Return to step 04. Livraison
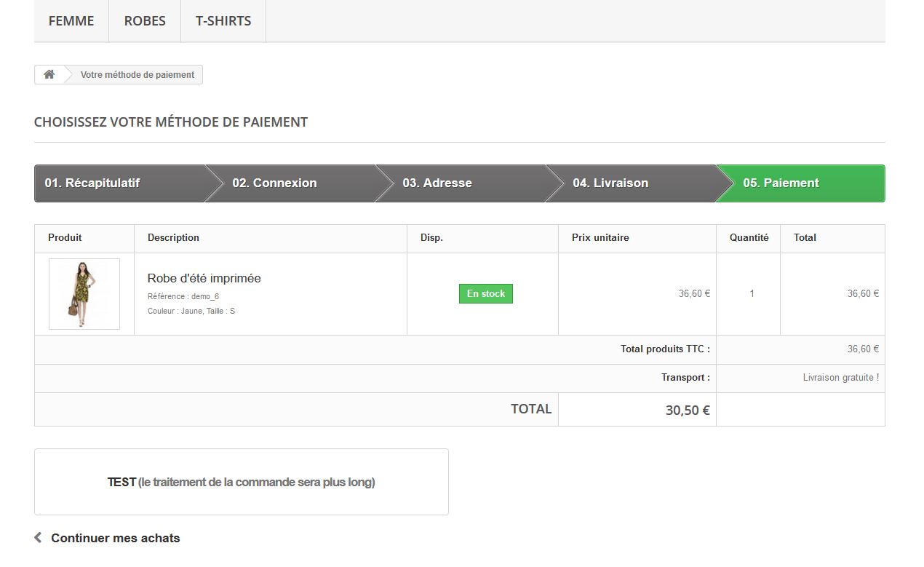The height and width of the screenshot is (567, 924). (x=610, y=183)
